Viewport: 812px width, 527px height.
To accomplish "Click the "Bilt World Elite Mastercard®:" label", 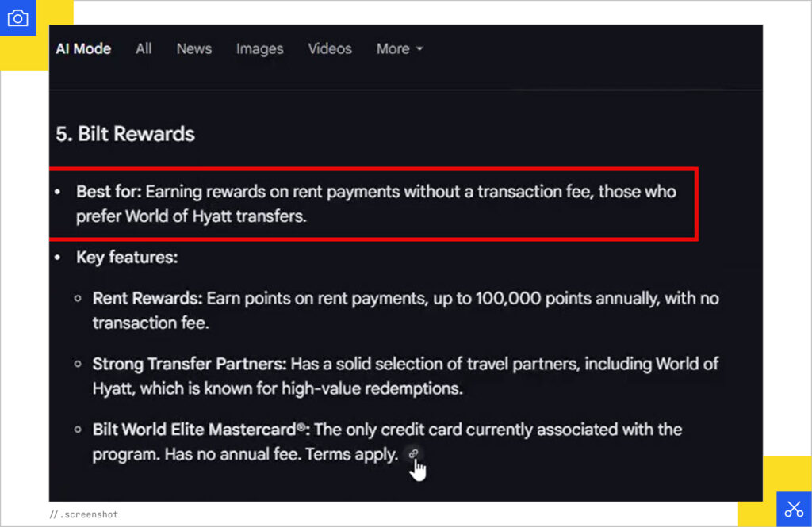I will 201,430.
